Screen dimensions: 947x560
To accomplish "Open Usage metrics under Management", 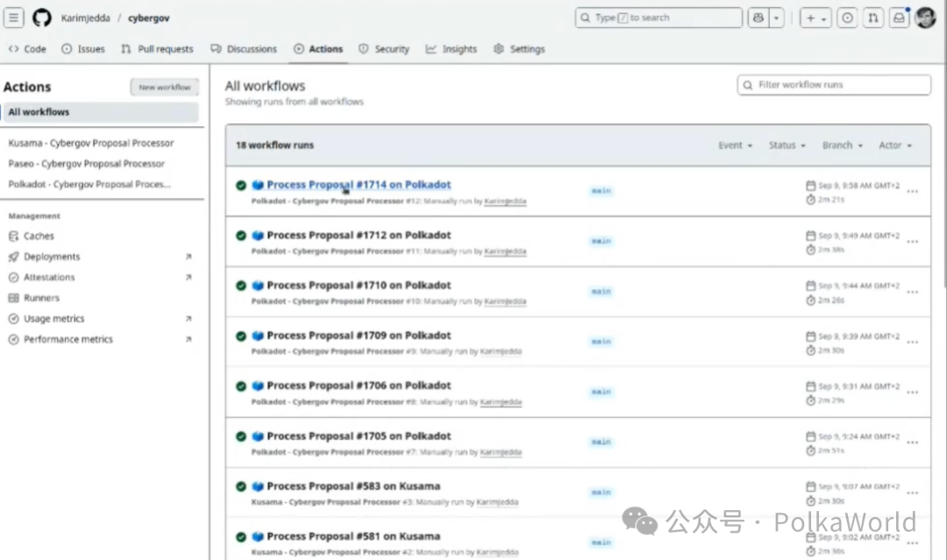I will (53, 319).
